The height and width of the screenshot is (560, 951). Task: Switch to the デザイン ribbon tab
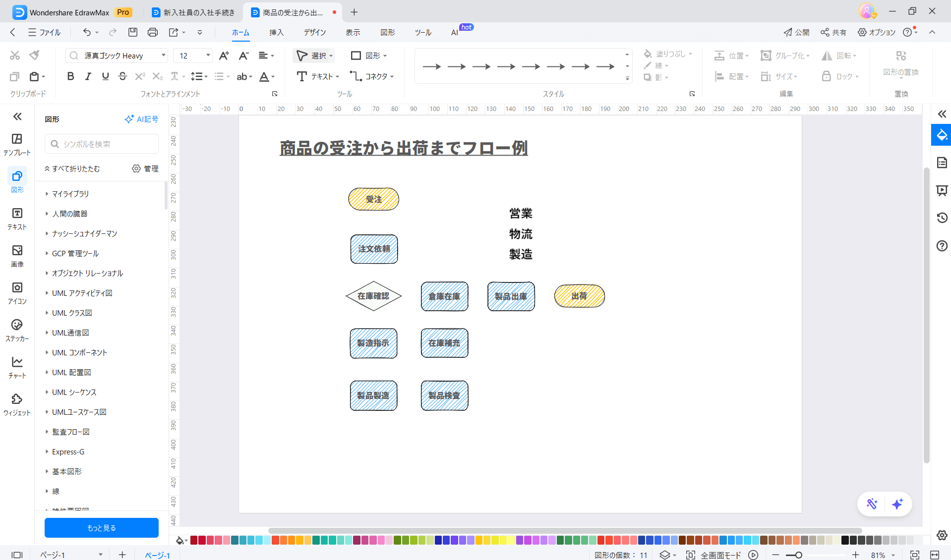[315, 33]
